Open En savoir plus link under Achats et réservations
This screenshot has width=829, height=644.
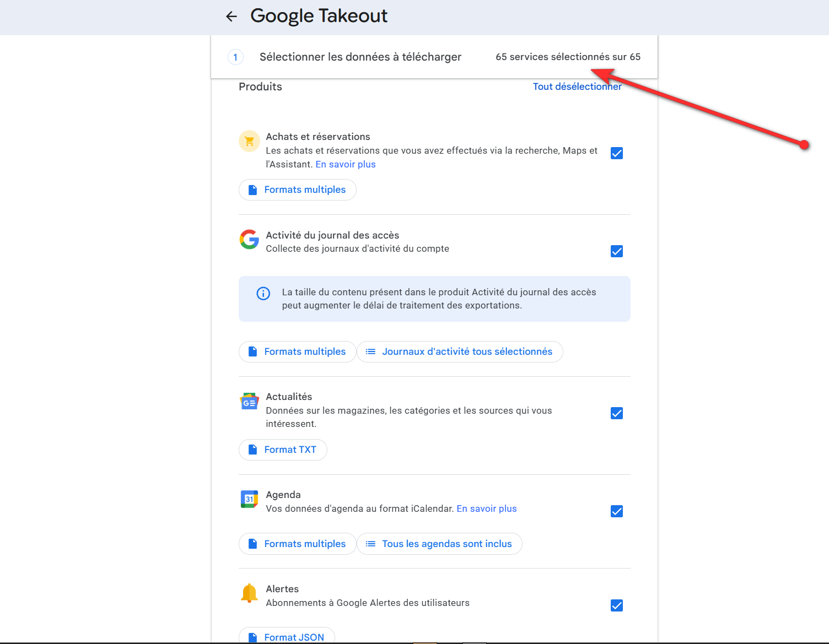click(346, 164)
